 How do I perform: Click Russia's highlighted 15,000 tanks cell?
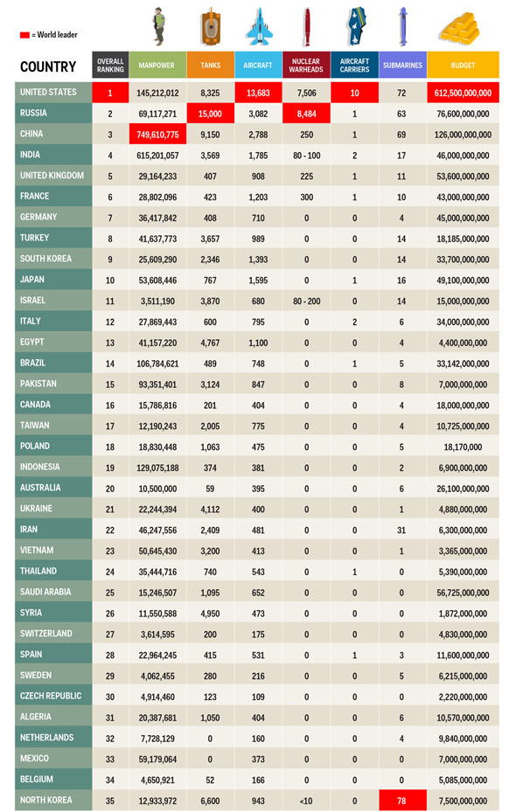pos(210,114)
